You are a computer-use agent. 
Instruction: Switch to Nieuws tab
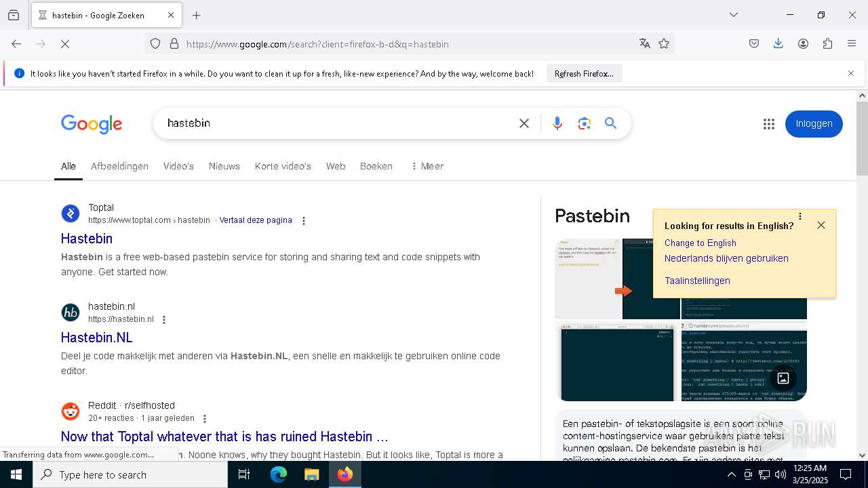tap(224, 166)
